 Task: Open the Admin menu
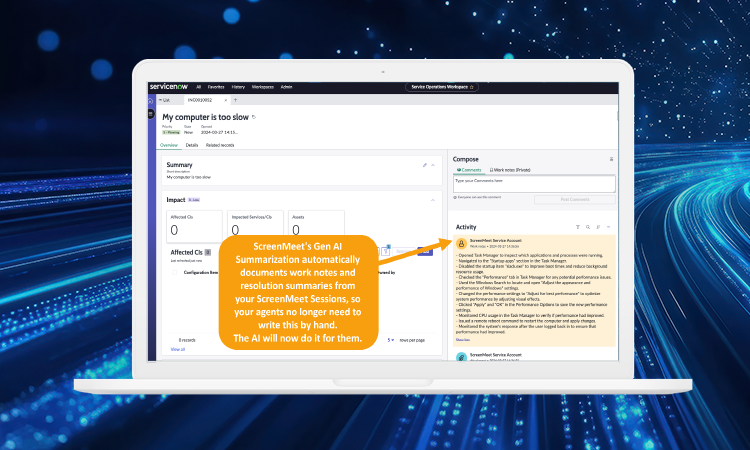[287, 87]
